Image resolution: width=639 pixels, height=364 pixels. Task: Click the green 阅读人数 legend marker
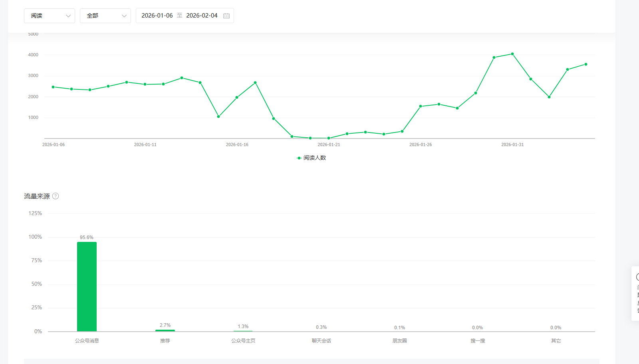point(299,158)
